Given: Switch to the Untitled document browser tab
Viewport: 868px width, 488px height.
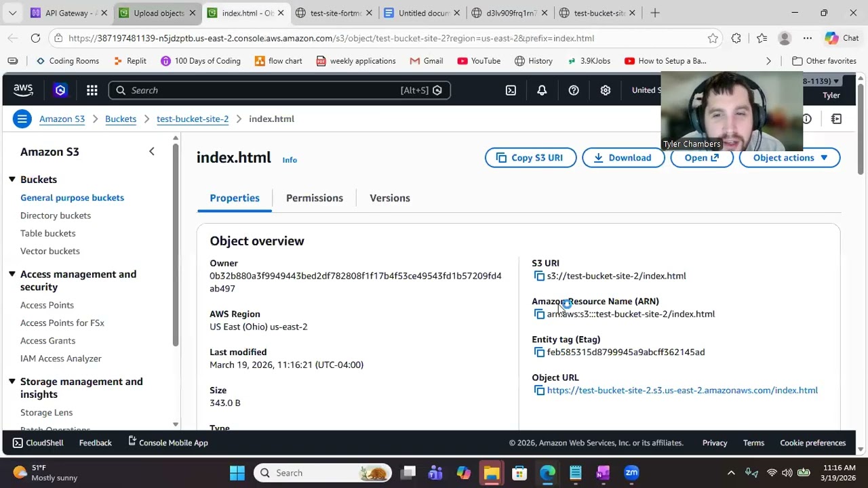Looking at the screenshot, I should (x=422, y=13).
